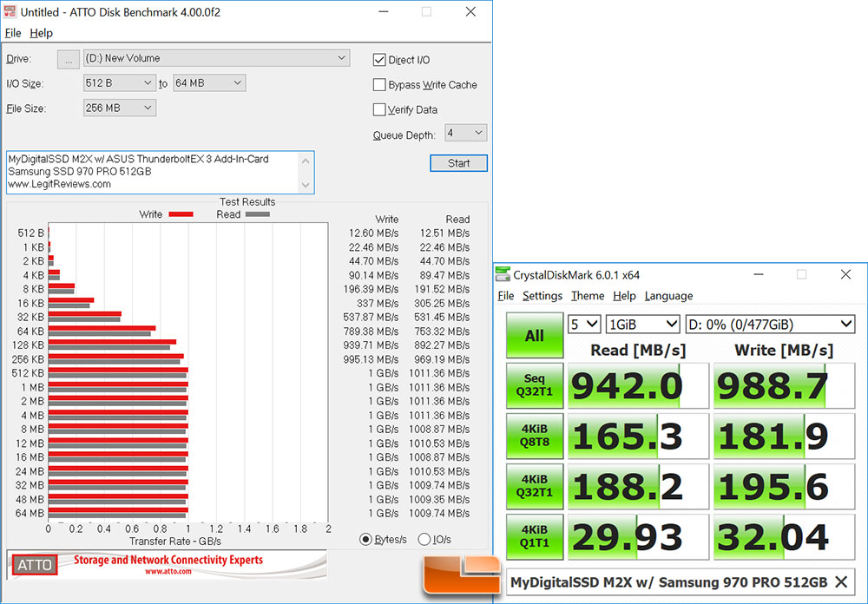The height and width of the screenshot is (604, 868).
Task: Click the 256 KB read value 969.19 MB/s
Action: click(441, 359)
